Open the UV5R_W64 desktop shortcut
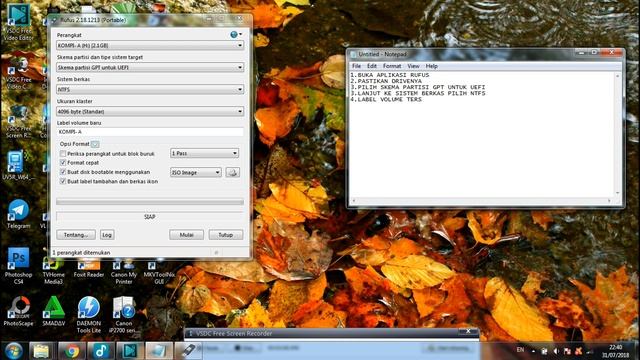 (18, 165)
